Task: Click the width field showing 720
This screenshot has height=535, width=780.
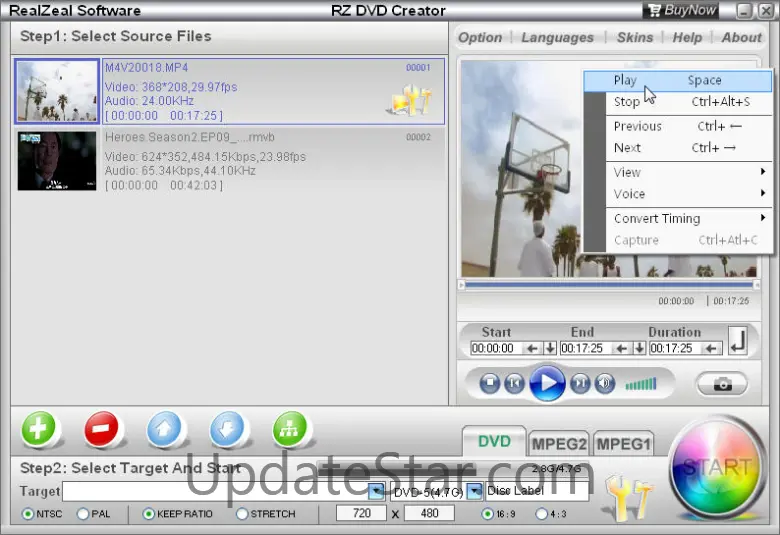Action: click(361, 513)
